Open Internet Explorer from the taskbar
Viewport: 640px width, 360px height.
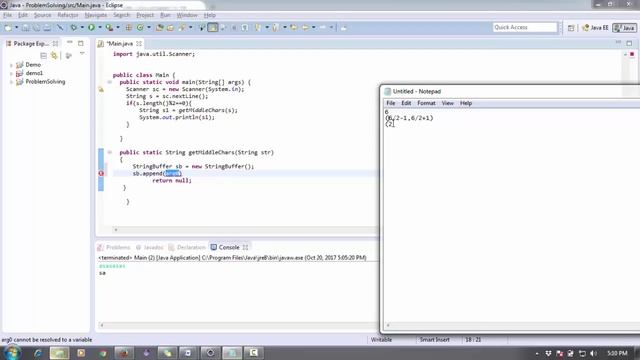tap(38, 353)
